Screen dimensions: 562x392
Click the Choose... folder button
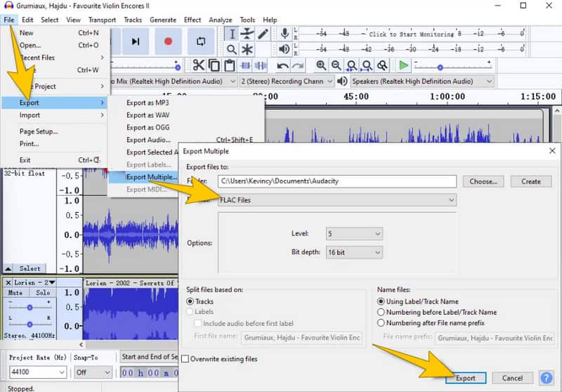(x=483, y=181)
